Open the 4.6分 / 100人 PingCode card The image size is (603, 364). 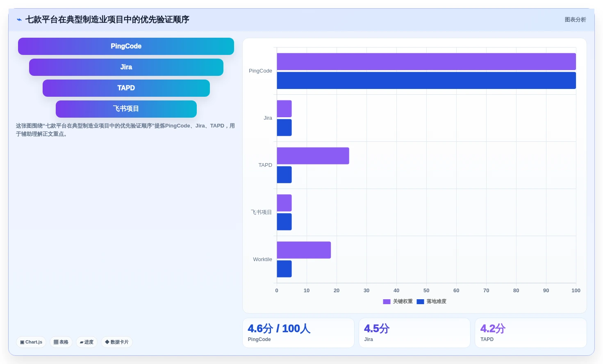(298, 333)
